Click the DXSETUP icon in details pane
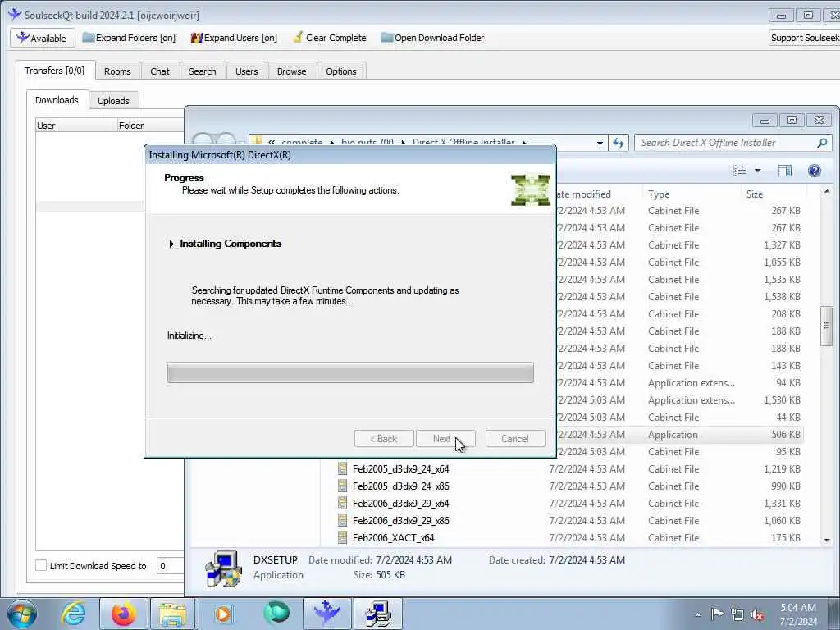 (223, 568)
